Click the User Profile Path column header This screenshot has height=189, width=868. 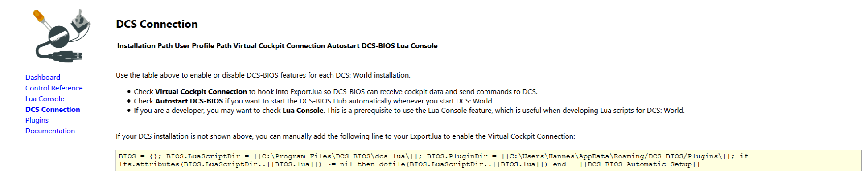coord(203,46)
